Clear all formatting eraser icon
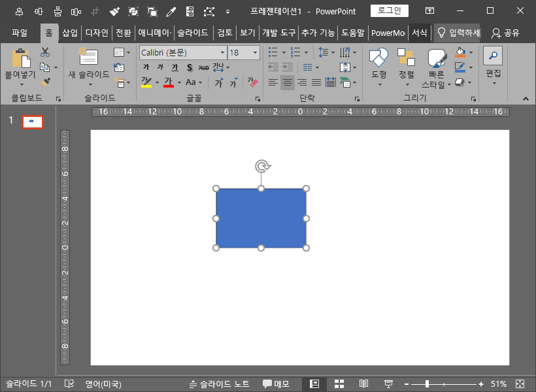Viewport: 536px width, 392px height. (252, 82)
